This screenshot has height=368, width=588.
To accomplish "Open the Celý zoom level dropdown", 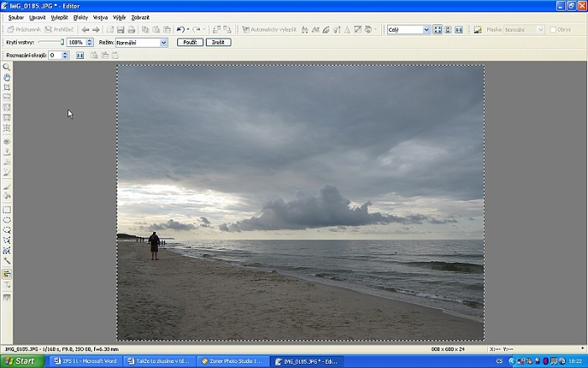I will tap(408, 29).
